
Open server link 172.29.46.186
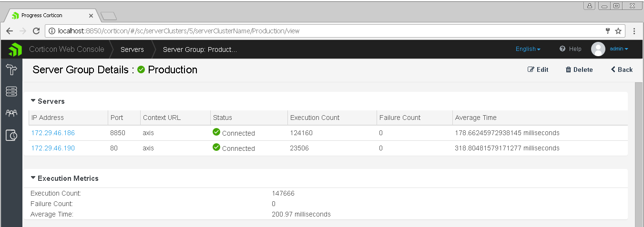click(53, 133)
